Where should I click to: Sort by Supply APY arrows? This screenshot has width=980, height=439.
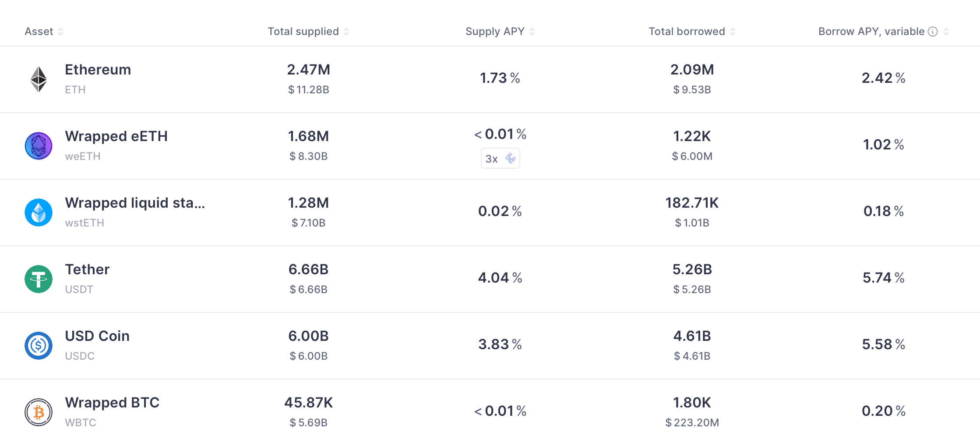click(532, 32)
